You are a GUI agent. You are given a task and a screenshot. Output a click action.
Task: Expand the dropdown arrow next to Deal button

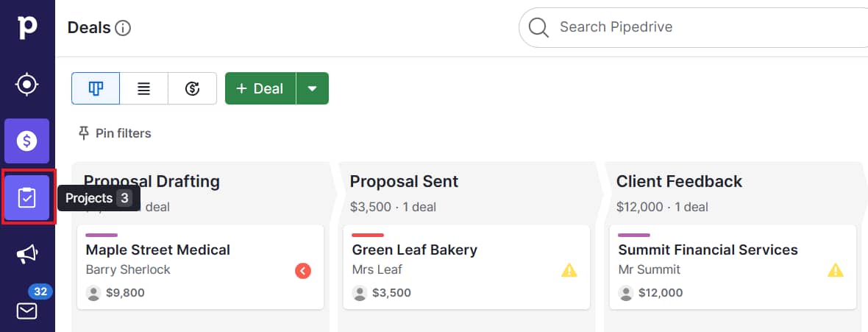pos(313,88)
